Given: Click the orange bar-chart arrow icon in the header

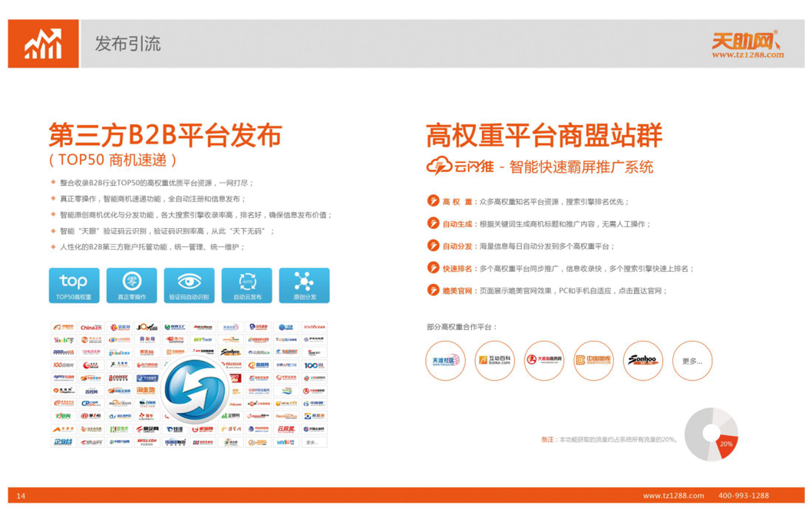Looking at the screenshot, I should click(43, 44).
